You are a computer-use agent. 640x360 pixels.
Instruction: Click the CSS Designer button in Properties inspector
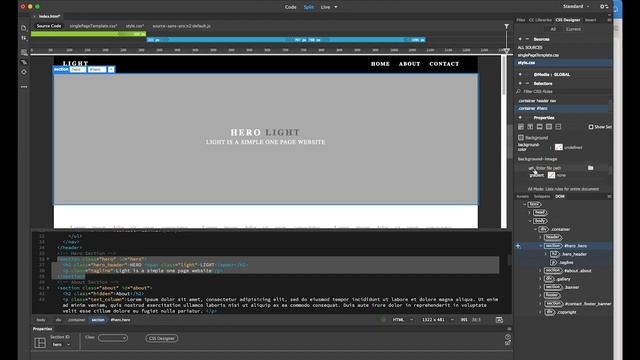162,338
